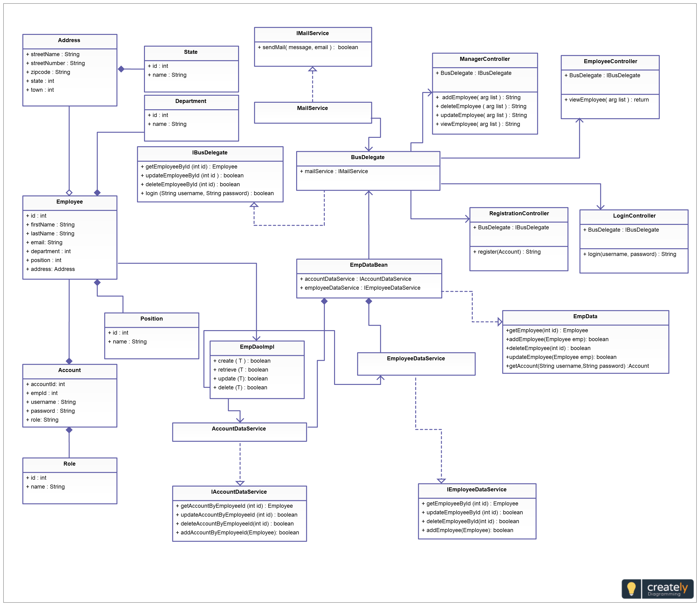Screen dimensions: 700x606
Task: Select the IBusDelegate interface realization arrow
Action: pyautogui.click(x=253, y=207)
